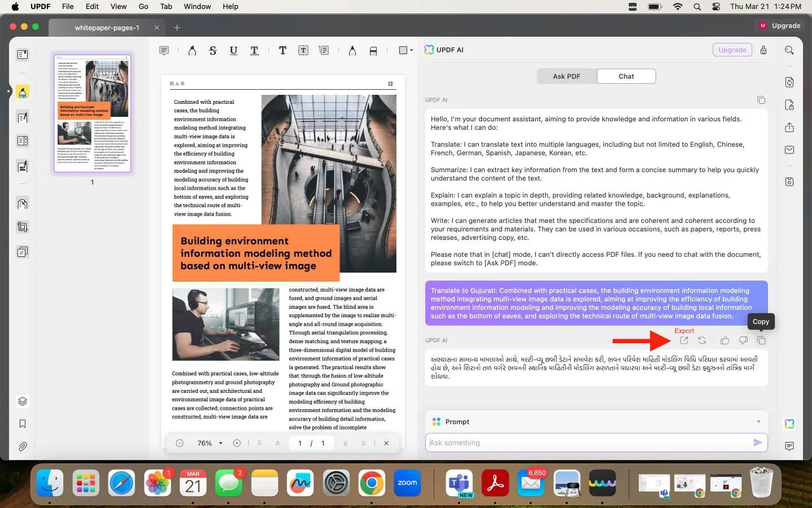Click the Upgrade button in AI panel
The height and width of the screenshot is (508, 812).
tap(732, 50)
